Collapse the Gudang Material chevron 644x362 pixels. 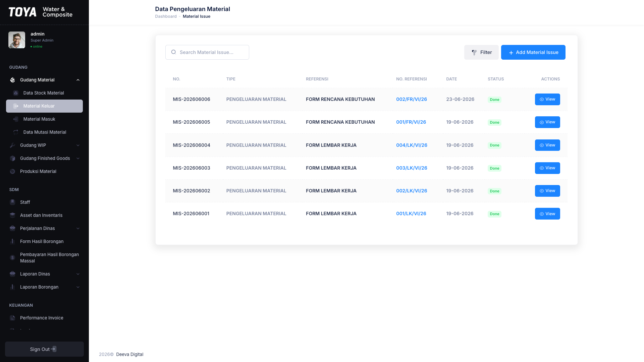[78, 80]
